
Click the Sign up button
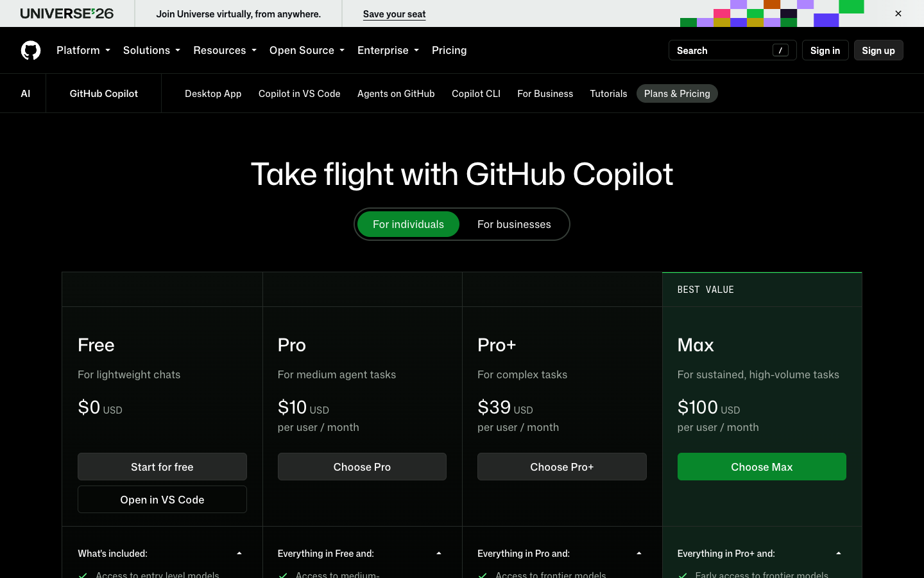pos(878,50)
